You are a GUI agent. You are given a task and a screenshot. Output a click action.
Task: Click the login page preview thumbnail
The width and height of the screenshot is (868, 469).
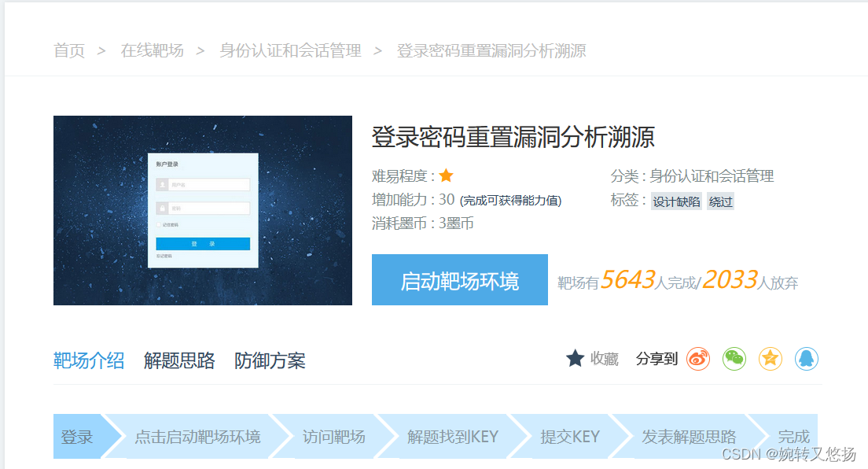coord(203,210)
